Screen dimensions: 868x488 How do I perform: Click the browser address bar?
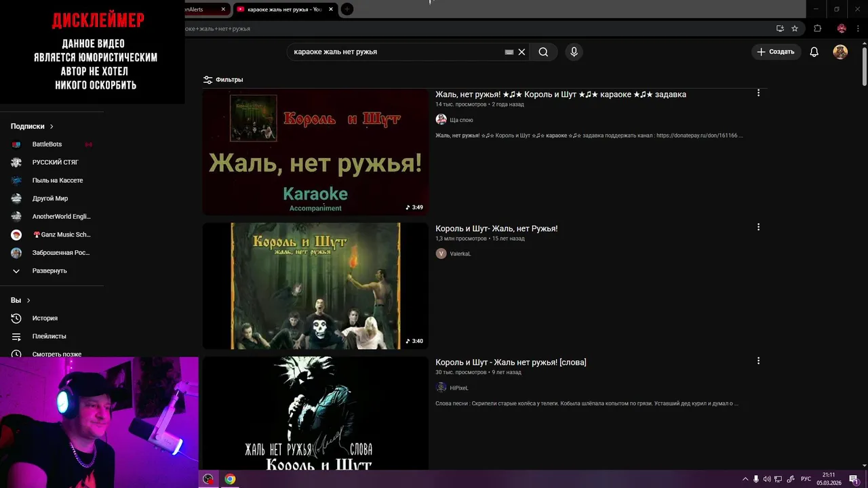click(x=475, y=28)
